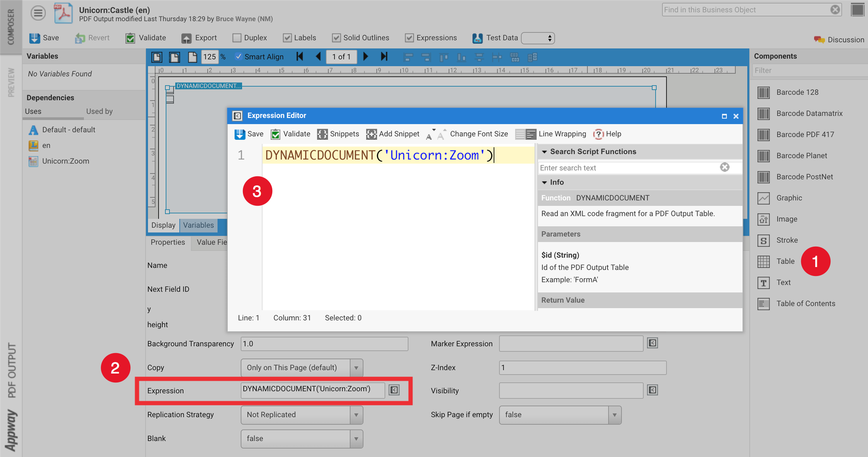Toggle the Smart Align checkbox

point(239,56)
